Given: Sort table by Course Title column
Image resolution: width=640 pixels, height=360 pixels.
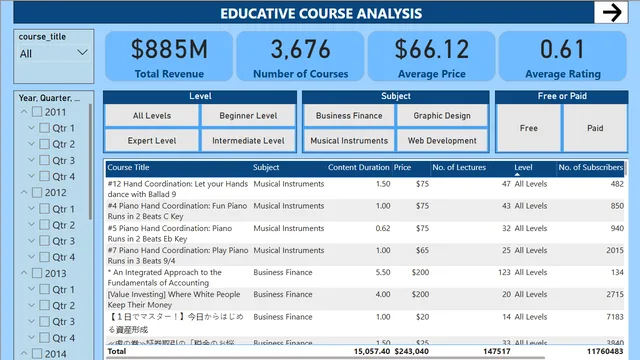Looking at the screenshot, I should 128,167.
